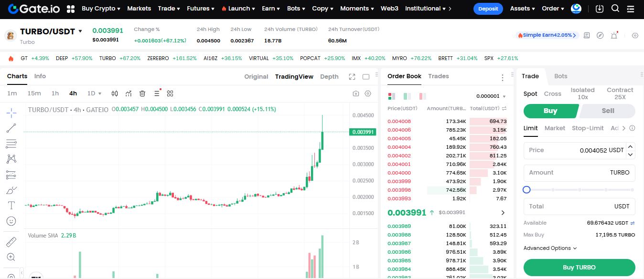Viewport: 644px width, 279px height.
Task: Open the order info icon beside Limit tabs
Action: pyautogui.click(x=632, y=128)
